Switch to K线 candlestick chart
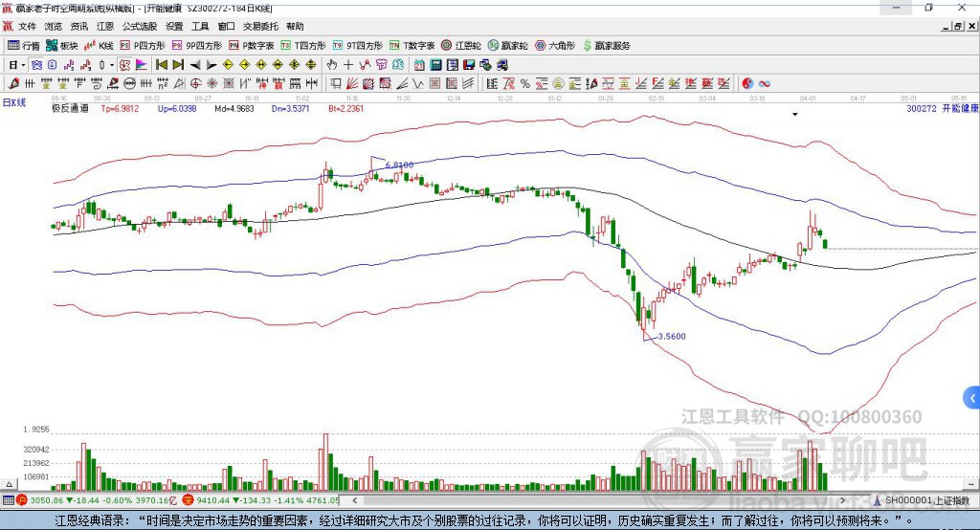Screen dimensions: 980x530 pyautogui.click(x=99, y=46)
